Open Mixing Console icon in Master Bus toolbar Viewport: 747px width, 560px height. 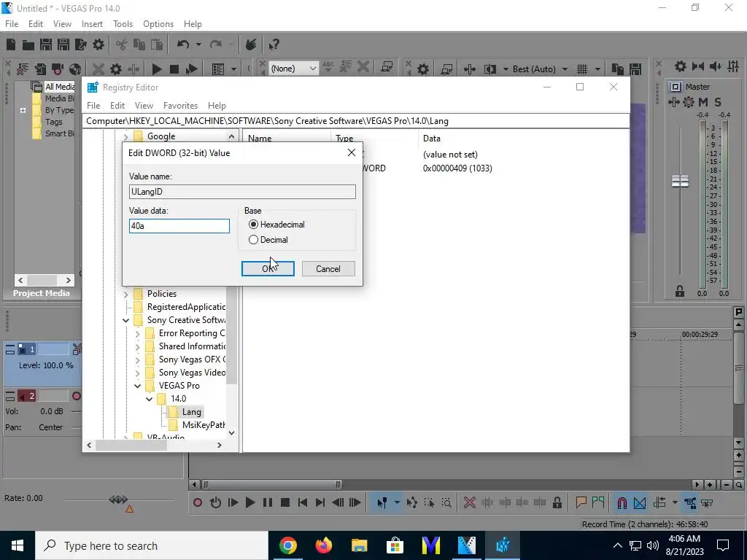pyautogui.click(x=734, y=66)
